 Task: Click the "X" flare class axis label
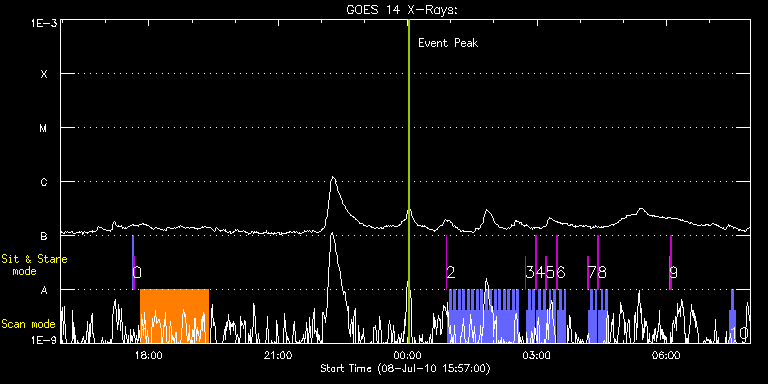(44, 74)
